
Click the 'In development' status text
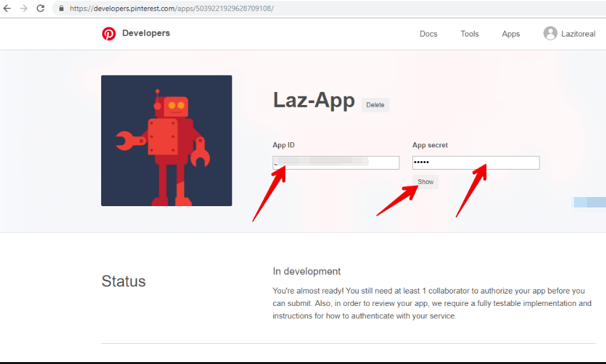(x=307, y=271)
